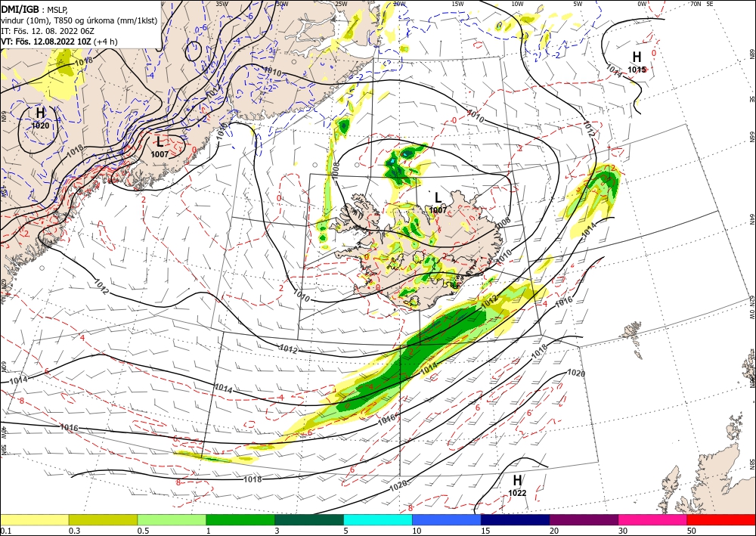Image resolution: width=756 pixels, height=536 pixels.
Task: Click the H 1015 high at upper right
Action: 637,62
